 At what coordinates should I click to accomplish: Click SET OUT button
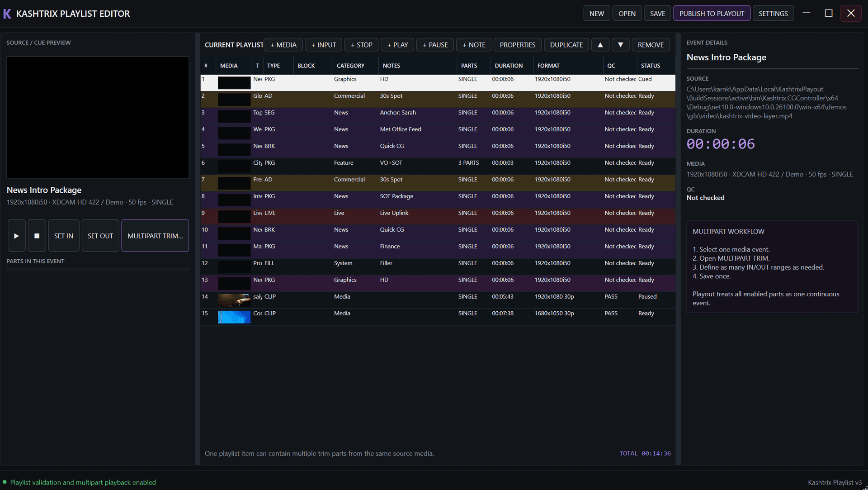pyautogui.click(x=100, y=236)
